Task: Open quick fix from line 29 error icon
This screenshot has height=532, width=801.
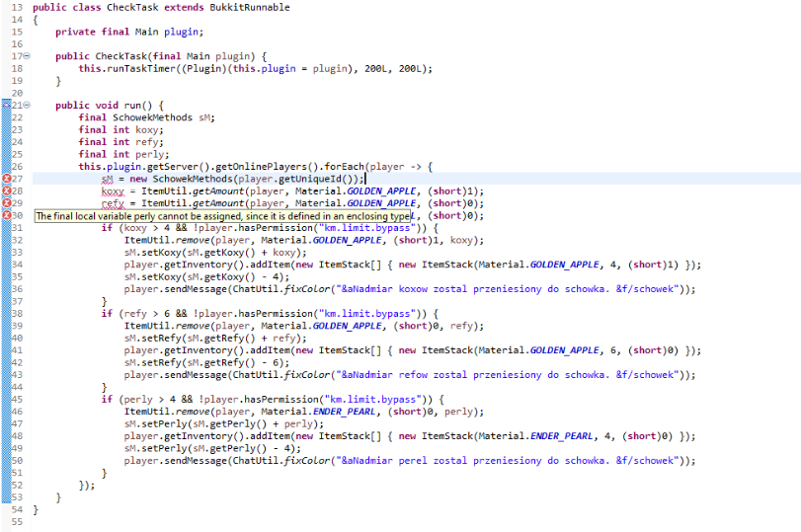Action: click(6, 203)
